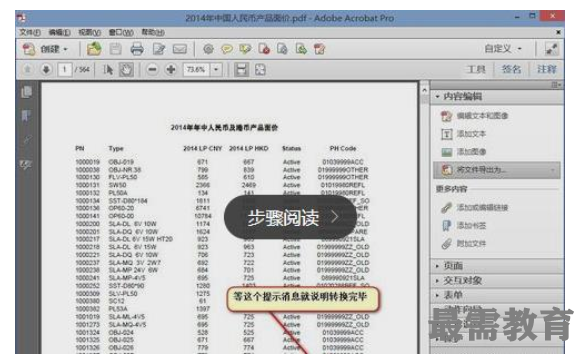Click the 'Type' column header text
This screenshot has height=364, width=580.
(x=116, y=148)
